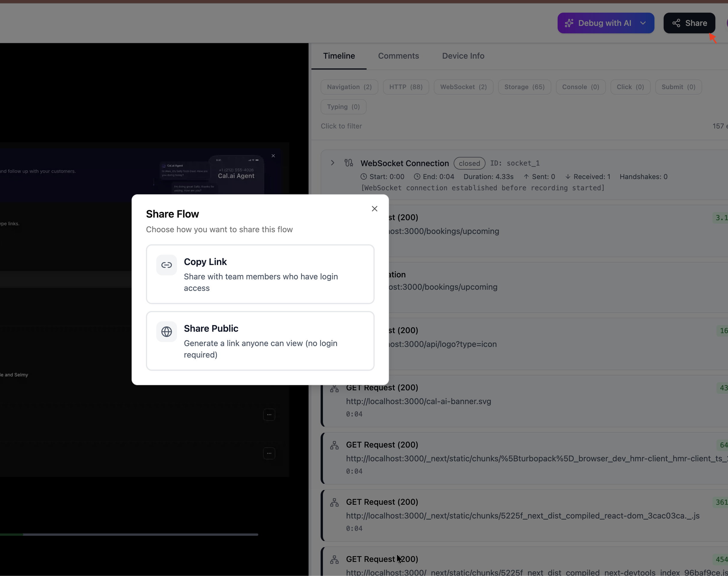Click the network icon next to cal-ai-banner.svg request
728x576 pixels.
[334, 388]
